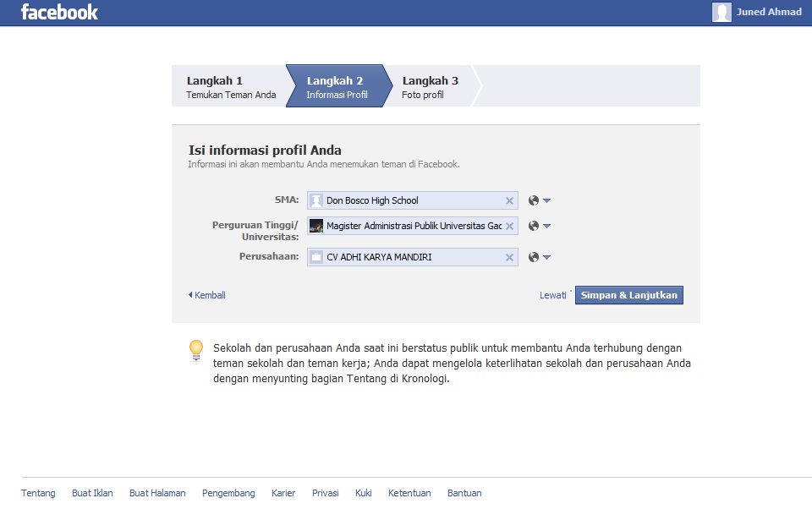Go to Langkah 3 Foto profil
This screenshot has width=812, height=520.
(430, 86)
